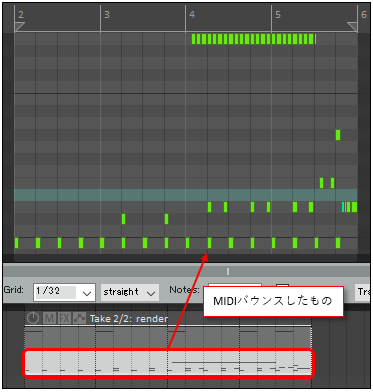Screen dimensions: 373x392
Task: Select the lone high note above the paired notes
Action: pyautogui.click(x=338, y=135)
